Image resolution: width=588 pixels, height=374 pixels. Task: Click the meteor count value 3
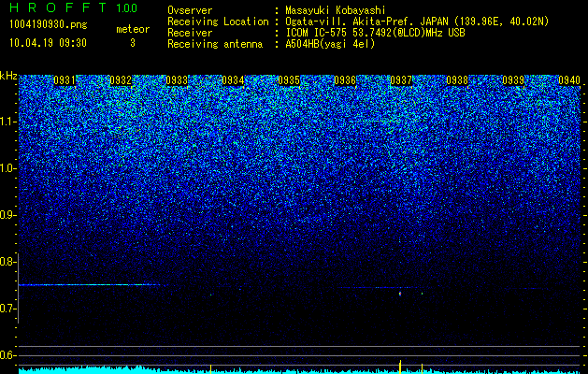click(133, 43)
